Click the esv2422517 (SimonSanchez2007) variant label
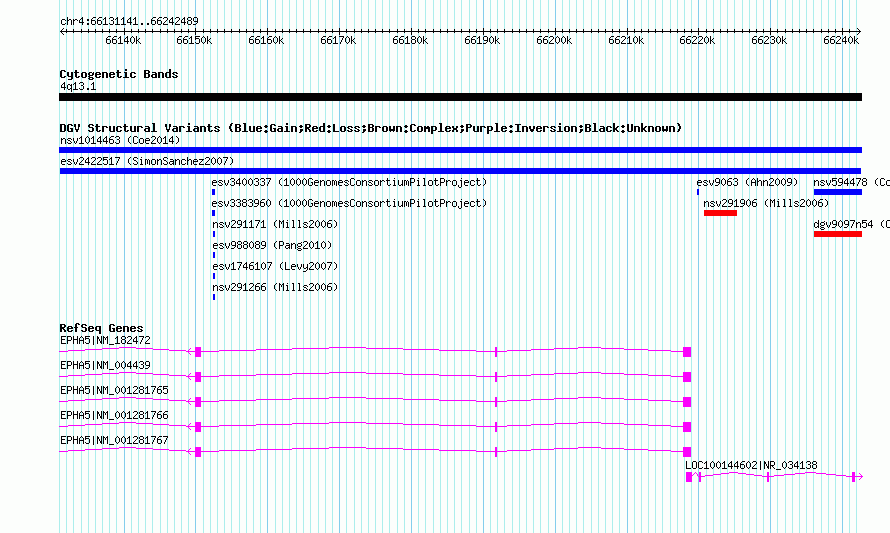The width and height of the screenshot is (890, 533). click(x=147, y=161)
